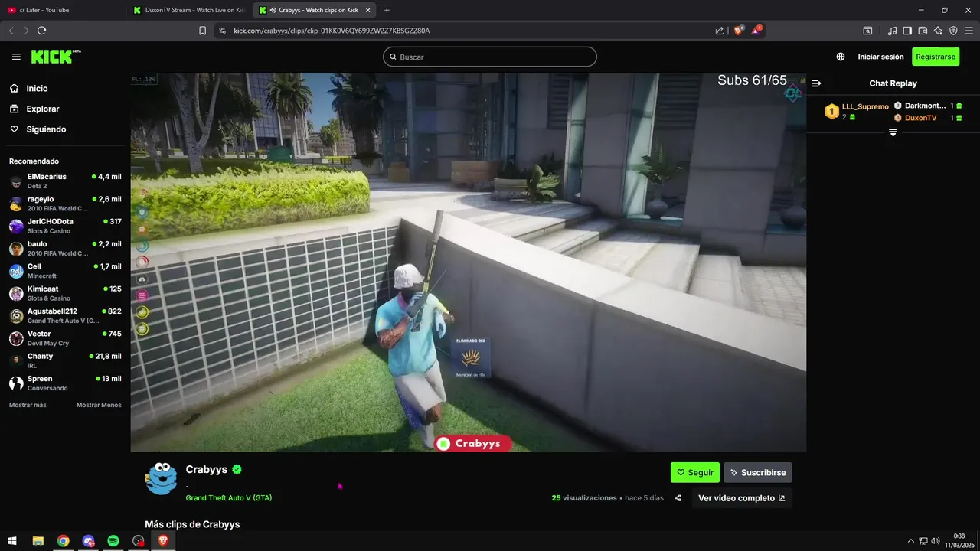This screenshot has height=551, width=980.
Task: Open Chanty IRL channel
Action: point(65,360)
